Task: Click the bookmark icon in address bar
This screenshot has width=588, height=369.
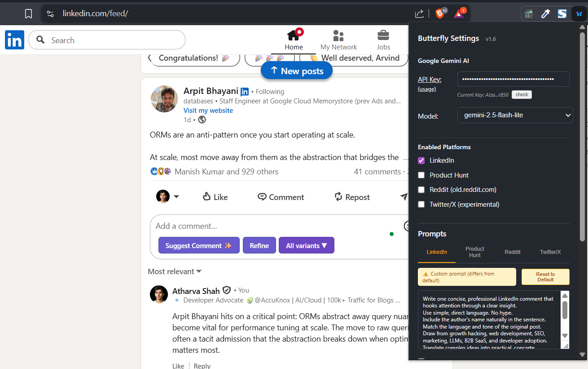Action: tap(28, 13)
